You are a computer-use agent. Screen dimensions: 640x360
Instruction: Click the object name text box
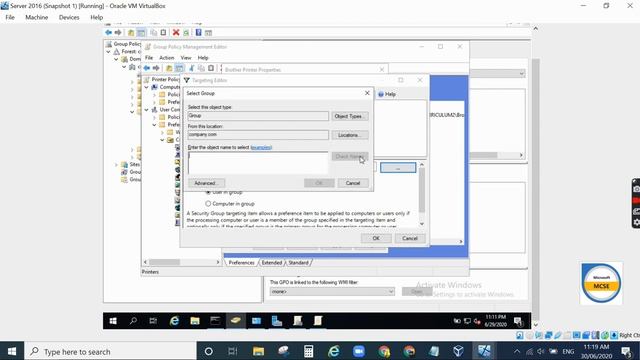(x=258, y=163)
